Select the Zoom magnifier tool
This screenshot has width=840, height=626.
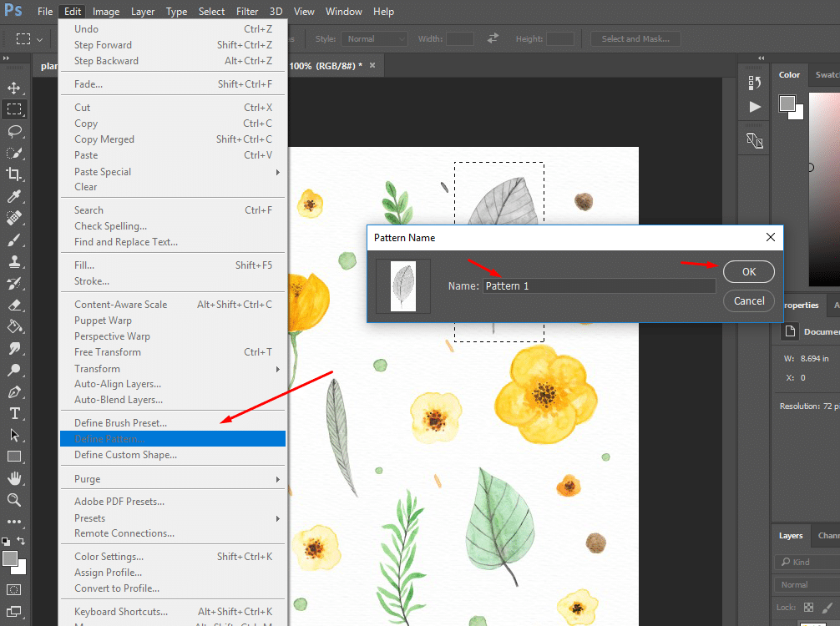click(x=14, y=500)
